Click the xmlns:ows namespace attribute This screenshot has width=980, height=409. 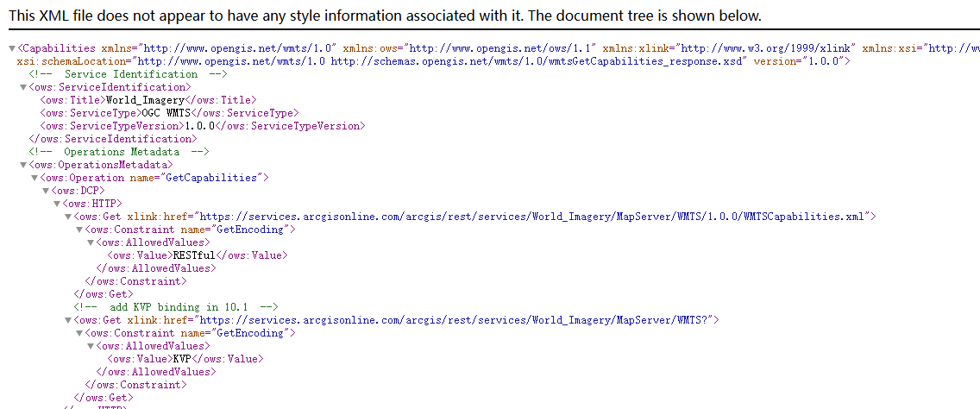point(470,48)
